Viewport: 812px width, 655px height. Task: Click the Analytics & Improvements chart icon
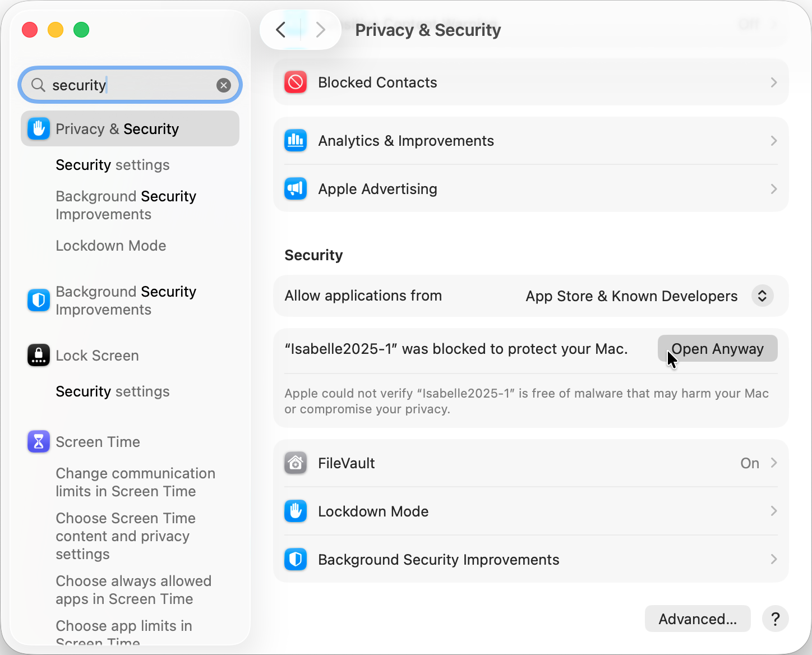[x=296, y=141]
